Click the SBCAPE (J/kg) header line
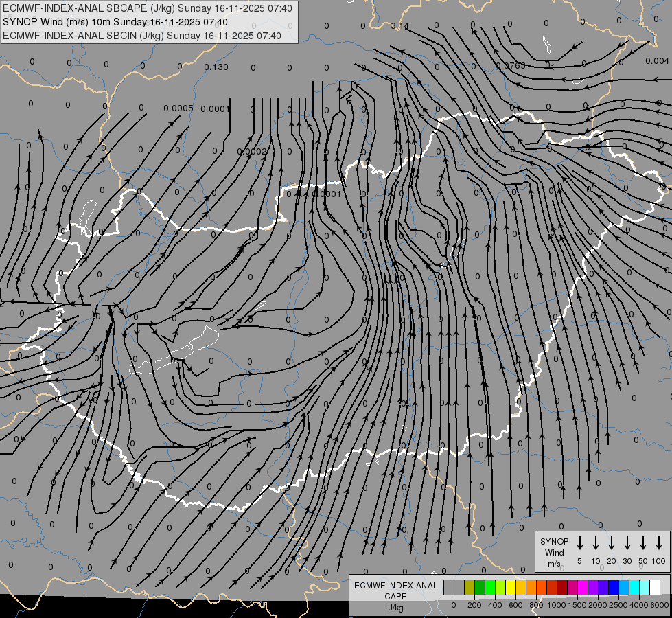 (x=148, y=8)
